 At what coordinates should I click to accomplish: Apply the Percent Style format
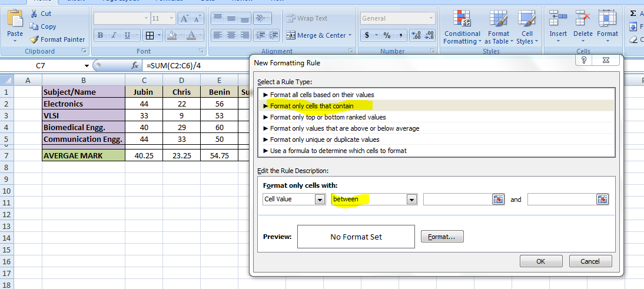[387, 35]
